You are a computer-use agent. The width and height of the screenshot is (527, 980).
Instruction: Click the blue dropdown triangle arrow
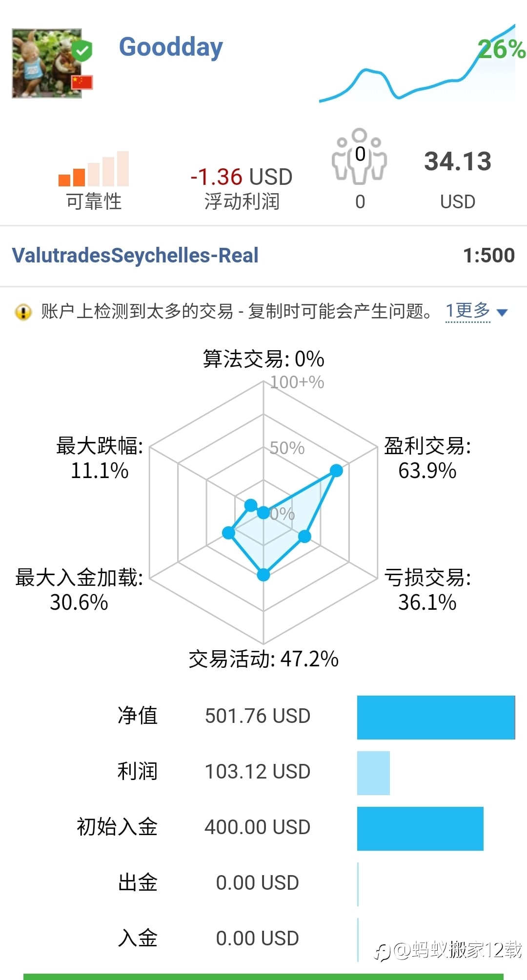click(502, 312)
